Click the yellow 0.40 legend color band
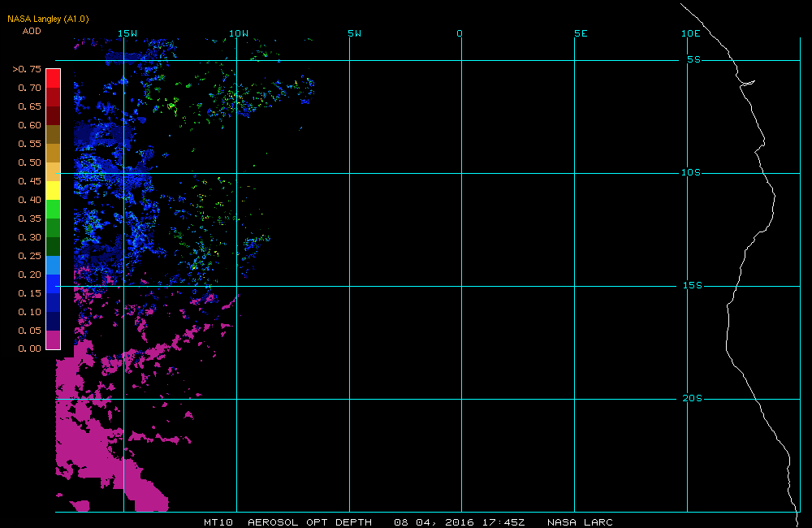Screen dimensions: 812x528 pyautogui.click(x=54, y=190)
